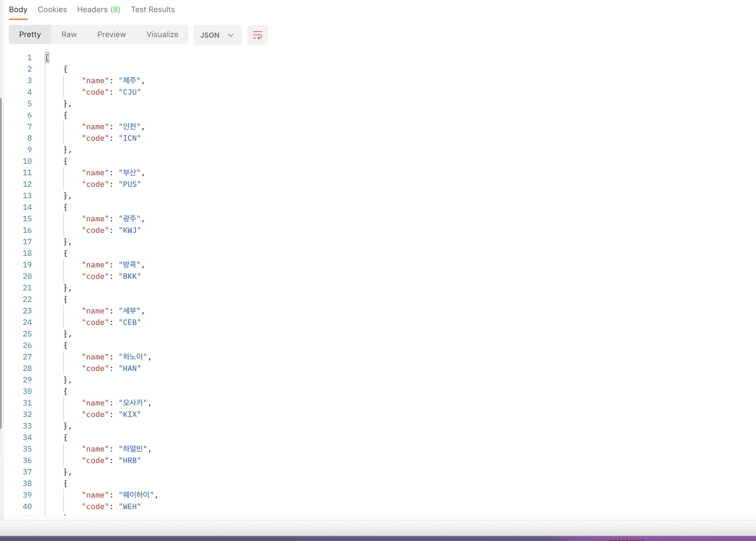Click the "오사카" name value
This screenshot has width=756, height=541.
click(133, 403)
